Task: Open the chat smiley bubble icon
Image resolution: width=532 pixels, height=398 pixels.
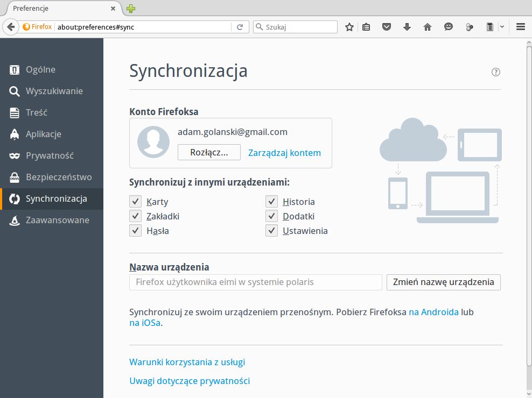Action: point(448,27)
